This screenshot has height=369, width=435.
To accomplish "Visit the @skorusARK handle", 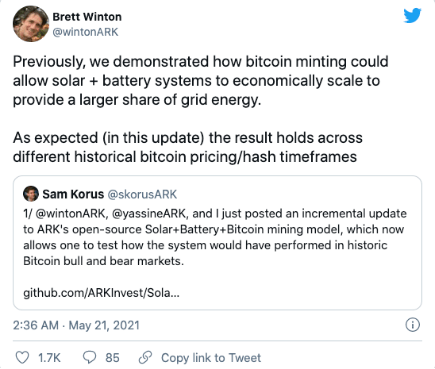I will tap(142, 194).
